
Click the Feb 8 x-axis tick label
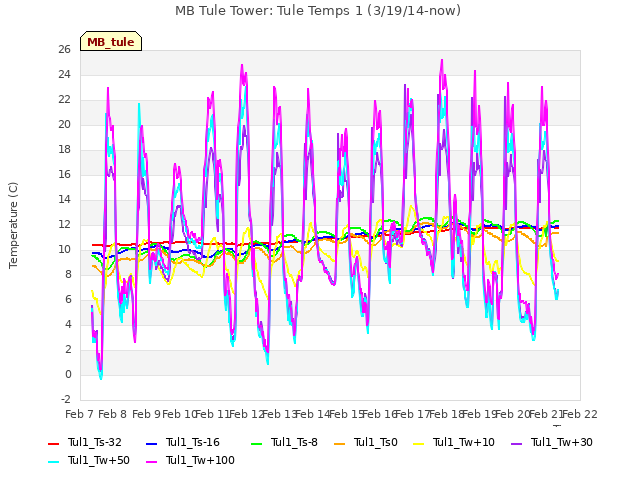coord(113,414)
